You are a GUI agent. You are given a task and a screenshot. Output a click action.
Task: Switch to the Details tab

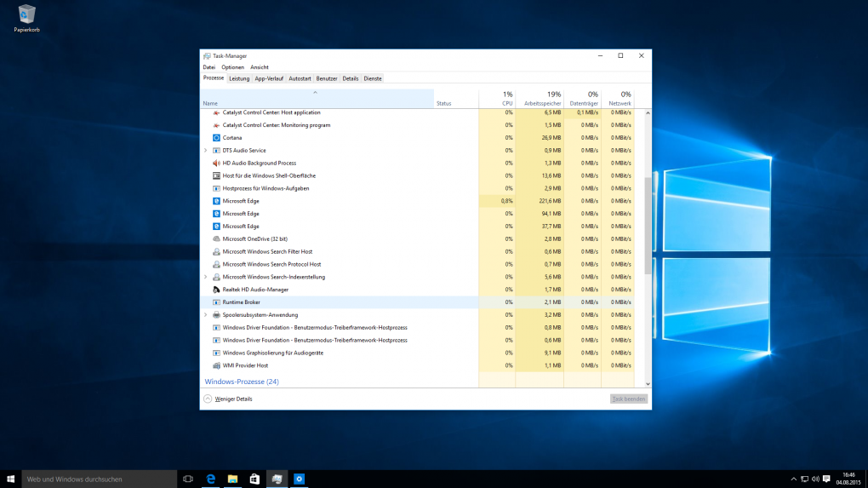click(x=351, y=78)
